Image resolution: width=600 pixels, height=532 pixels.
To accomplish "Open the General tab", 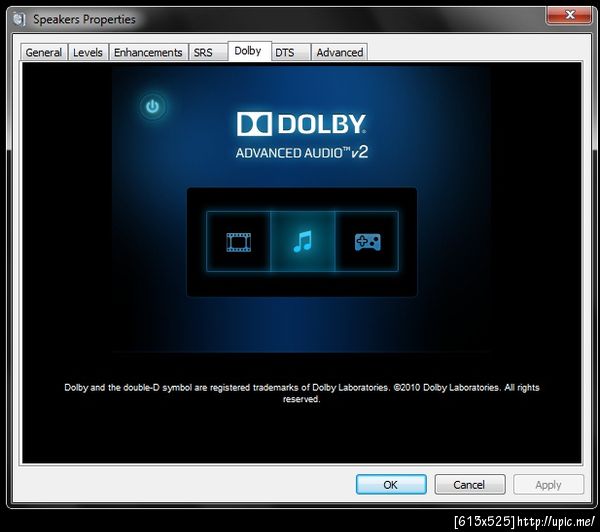I will click(x=44, y=52).
